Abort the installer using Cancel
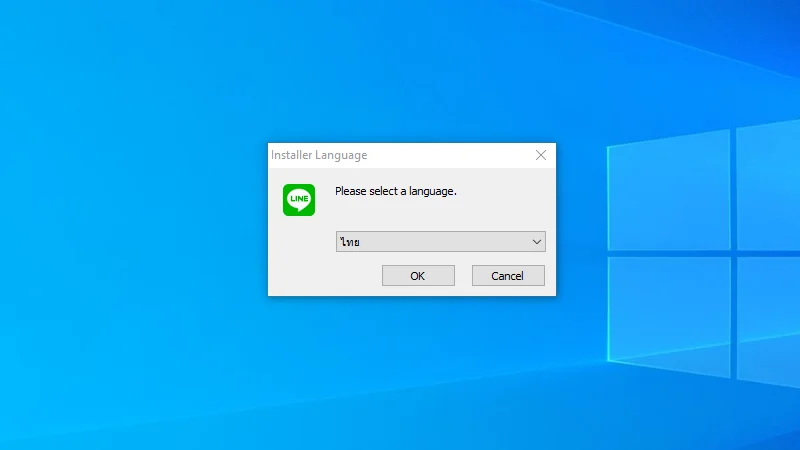The height and width of the screenshot is (450, 800). pos(507,276)
